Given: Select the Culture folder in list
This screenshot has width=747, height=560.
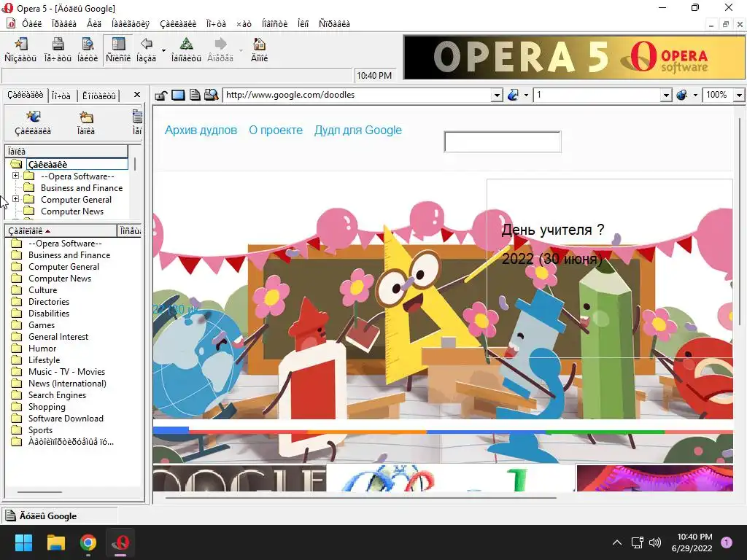Looking at the screenshot, I should point(42,290).
